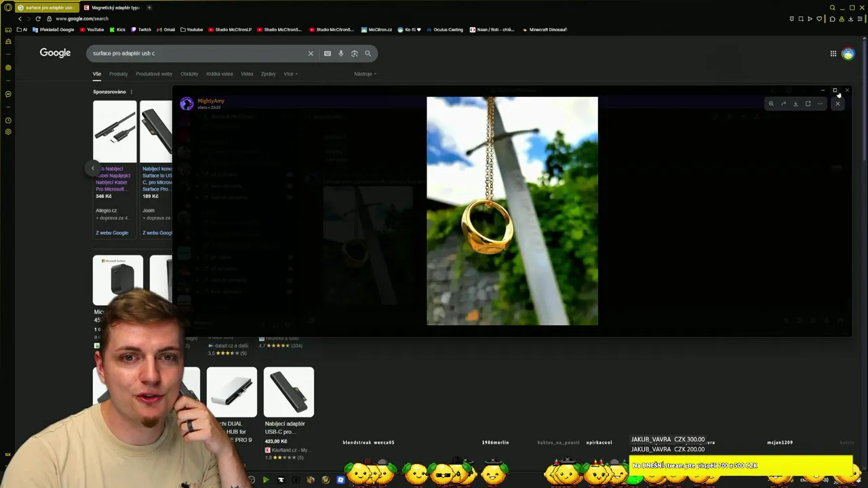The width and height of the screenshot is (868, 488).
Task: Select the surface pro adaptér usb tab
Action: tap(46, 7)
